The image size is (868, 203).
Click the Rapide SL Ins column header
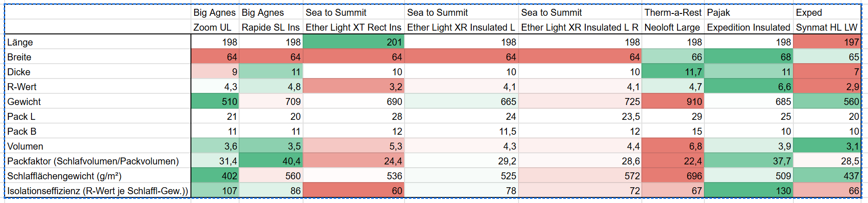point(271,27)
